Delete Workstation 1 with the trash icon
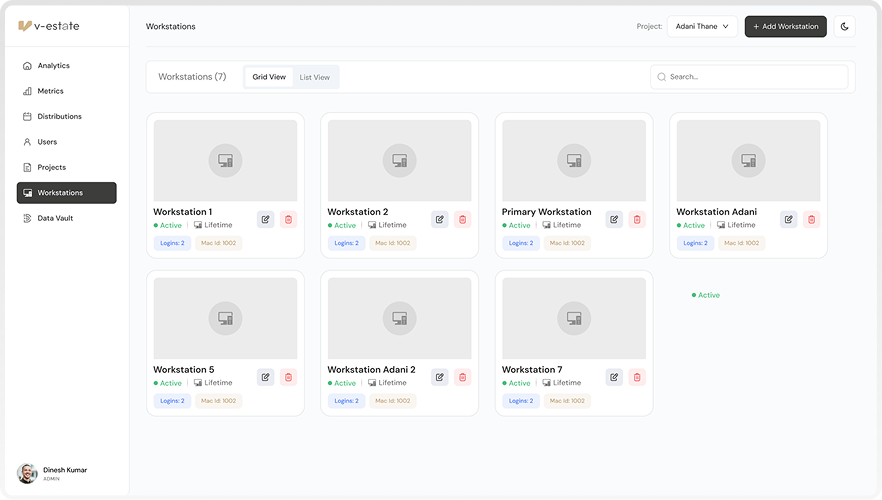 pos(289,219)
